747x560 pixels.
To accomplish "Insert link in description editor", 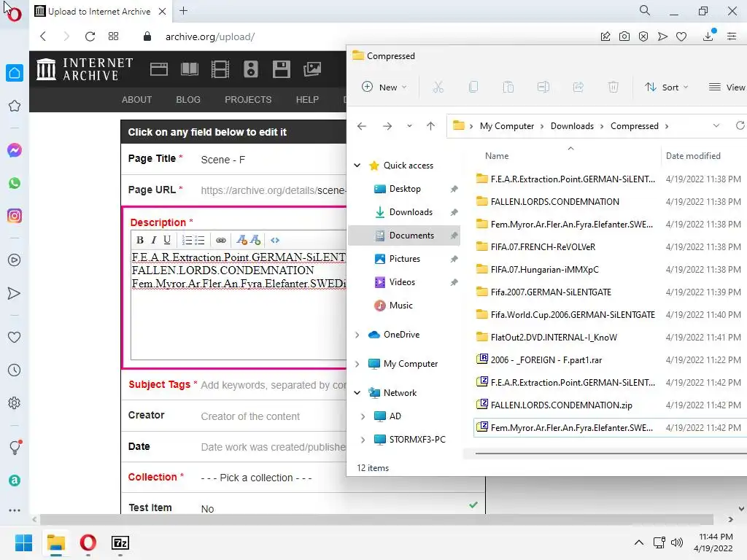I will (x=220, y=240).
